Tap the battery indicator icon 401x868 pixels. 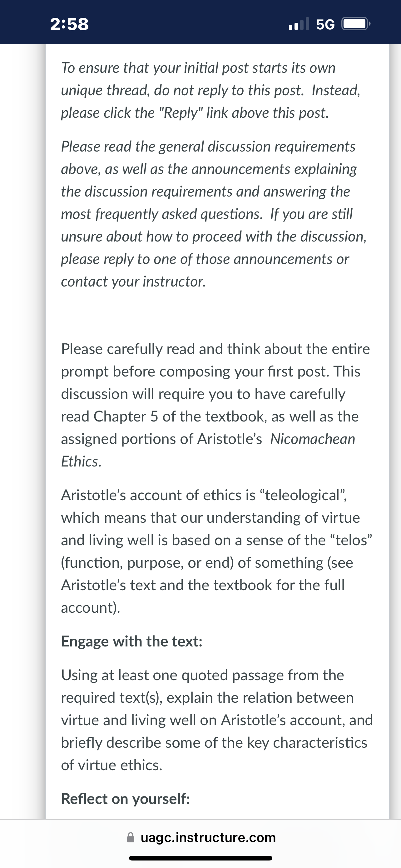pyautogui.click(x=356, y=24)
